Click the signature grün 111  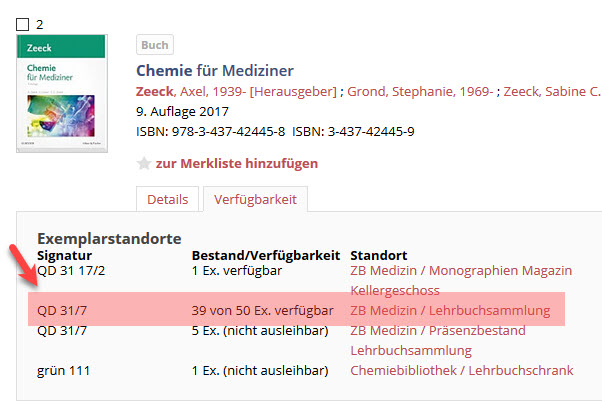click(x=63, y=371)
